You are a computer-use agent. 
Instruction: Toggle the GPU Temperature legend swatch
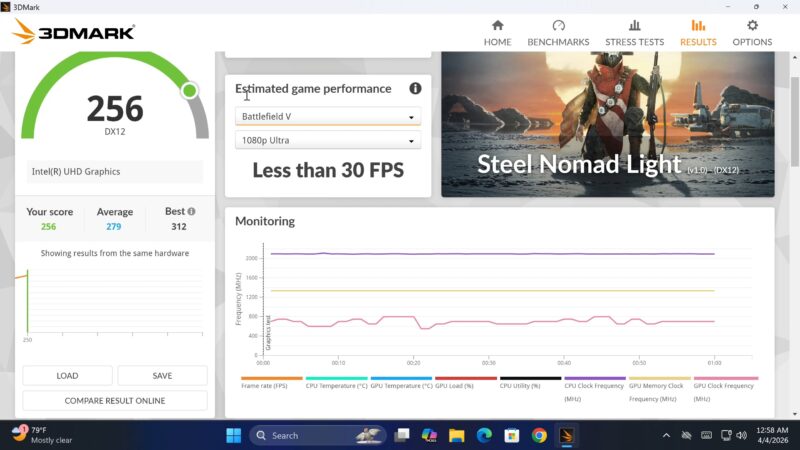click(401, 379)
